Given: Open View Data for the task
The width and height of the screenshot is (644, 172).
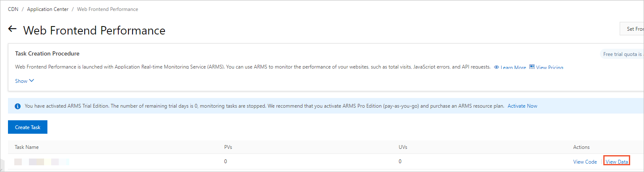Looking at the screenshot, I should tap(617, 162).
